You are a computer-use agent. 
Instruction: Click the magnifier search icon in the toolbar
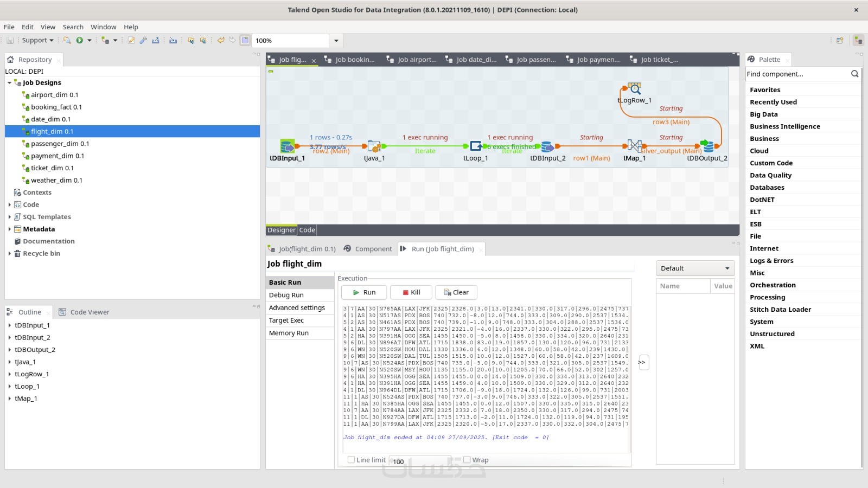67,40
